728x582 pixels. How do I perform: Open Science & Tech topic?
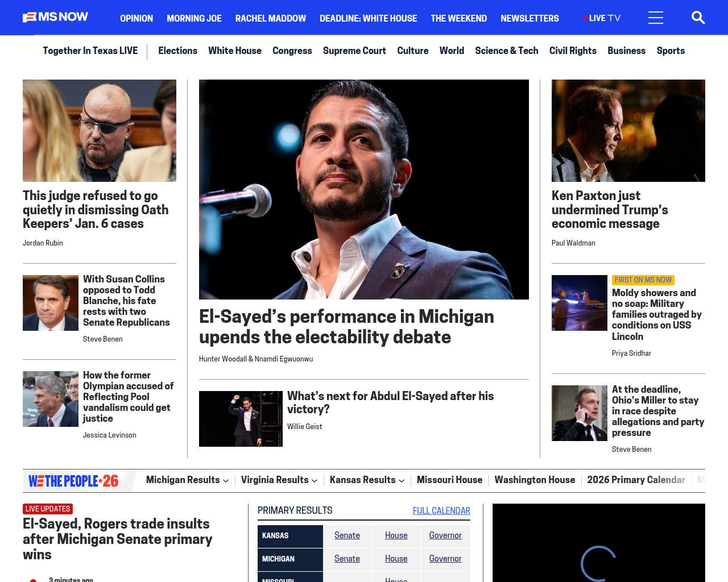point(507,51)
